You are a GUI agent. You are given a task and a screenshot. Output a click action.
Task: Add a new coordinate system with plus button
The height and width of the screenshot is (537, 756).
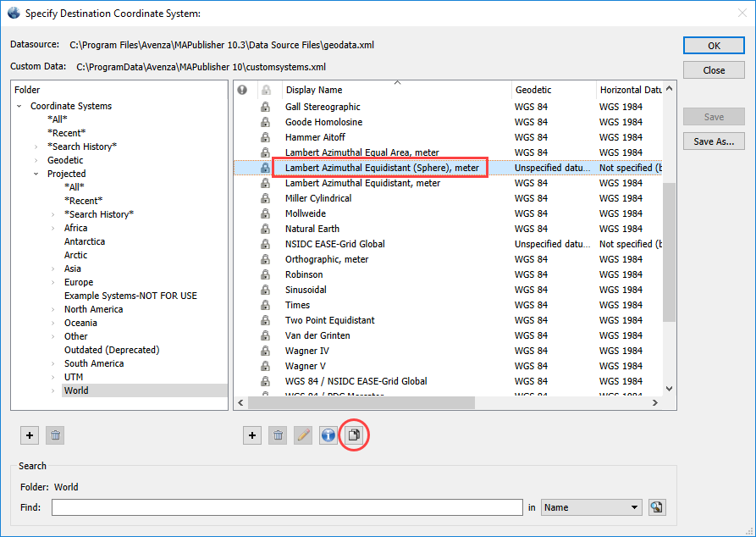click(x=252, y=435)
